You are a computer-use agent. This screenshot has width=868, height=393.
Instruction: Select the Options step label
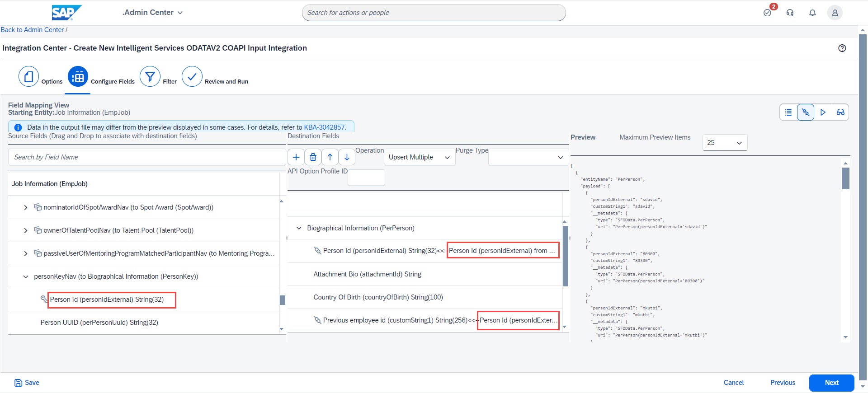(x=52, y=82)
